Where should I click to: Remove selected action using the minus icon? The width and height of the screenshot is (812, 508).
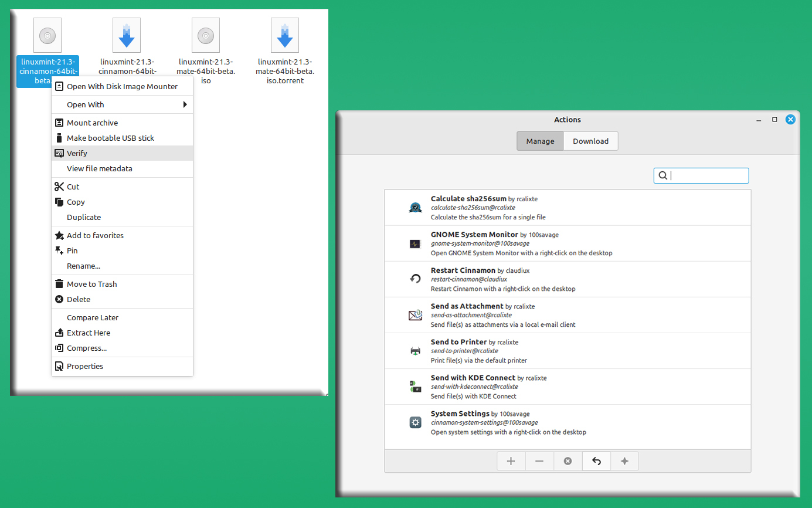tap(539, 461)
